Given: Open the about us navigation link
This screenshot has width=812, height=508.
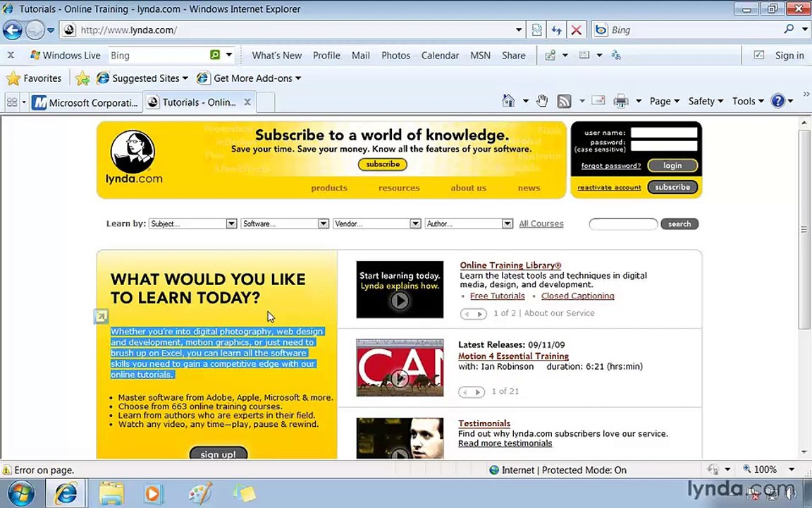Looking at the screenshot, I should click(468, 188).
